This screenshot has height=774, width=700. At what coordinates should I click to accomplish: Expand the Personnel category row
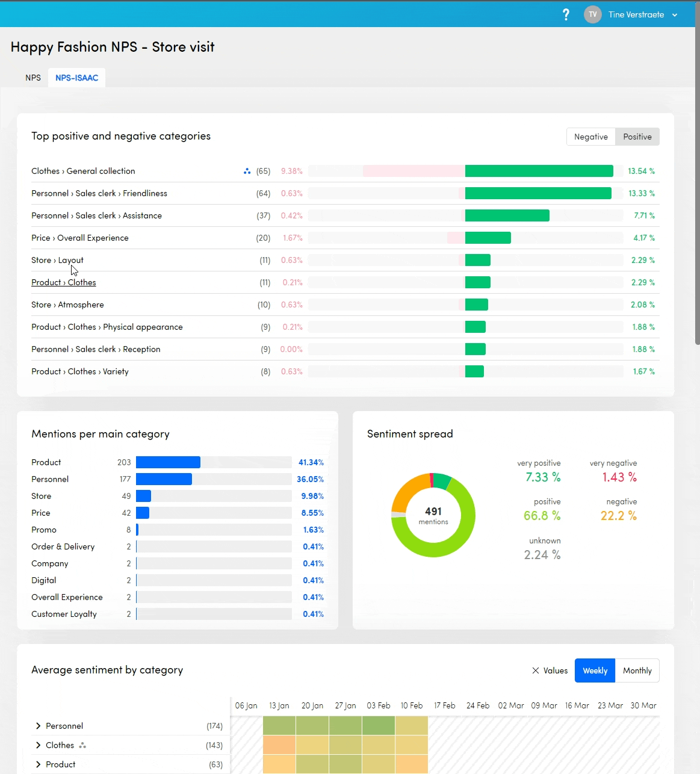tap(39, 726)
